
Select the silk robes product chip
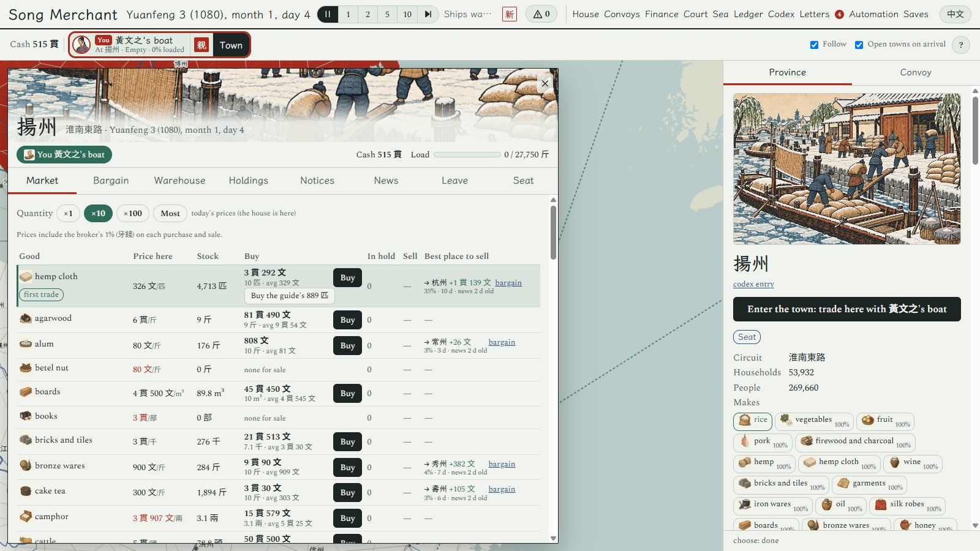pos(908,506)
